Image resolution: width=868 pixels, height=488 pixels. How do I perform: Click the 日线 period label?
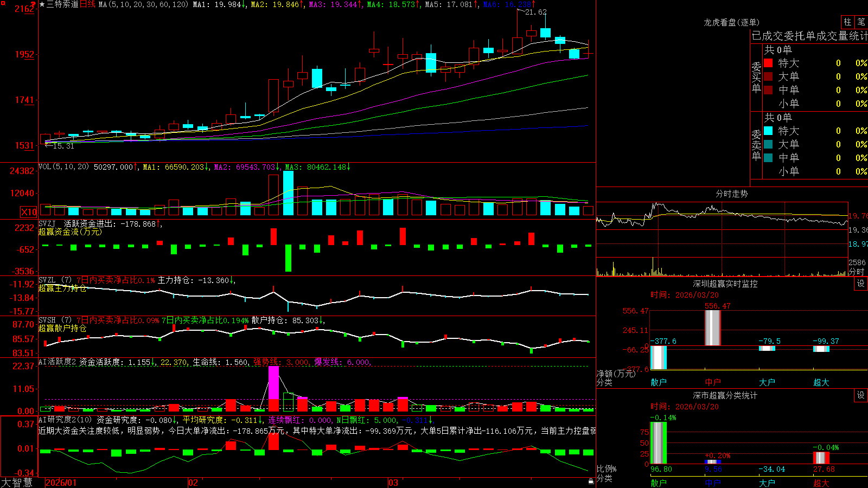(87, 4)
